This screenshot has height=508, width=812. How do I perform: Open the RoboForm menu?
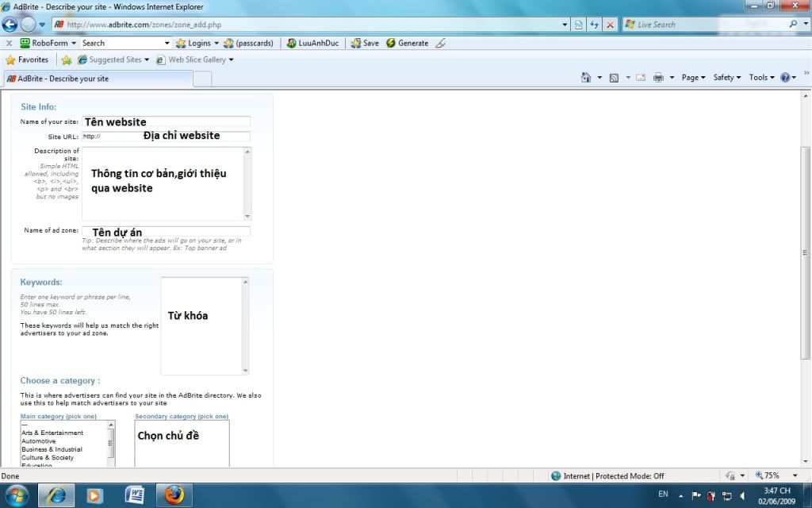click(x=48, y=43)
